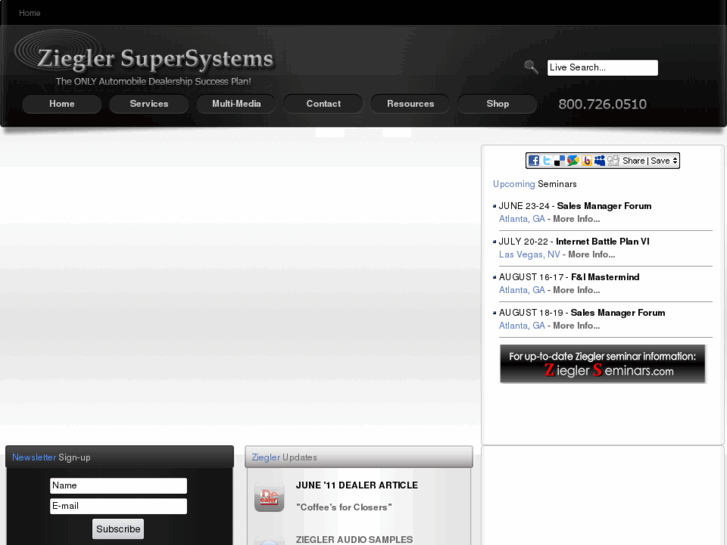Image resolution: width=727 pixels, height=545 pixels.
Task: Click the ZieglerSeminars.com banner
Action: pyautogui.click(x=602, y=364)
